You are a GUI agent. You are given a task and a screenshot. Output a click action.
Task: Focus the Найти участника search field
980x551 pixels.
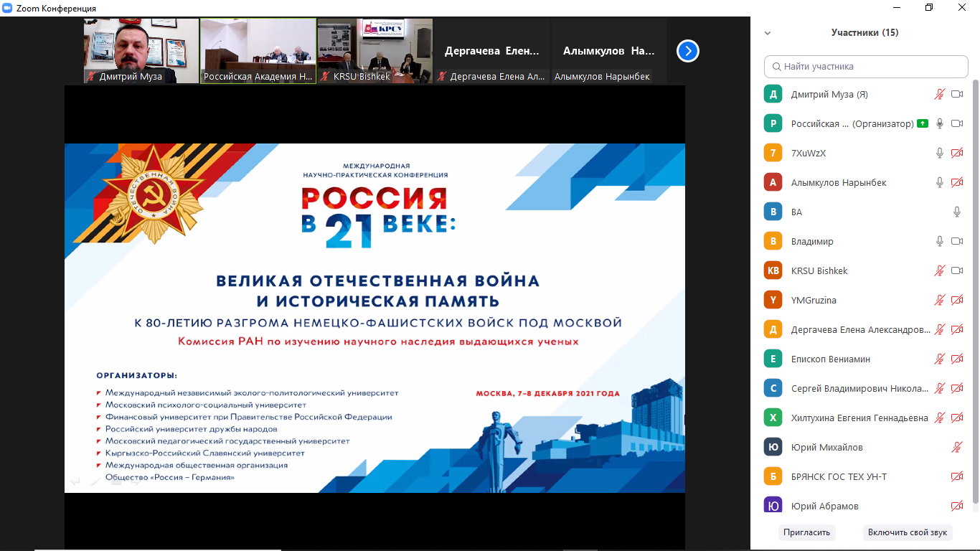point(866,67)
